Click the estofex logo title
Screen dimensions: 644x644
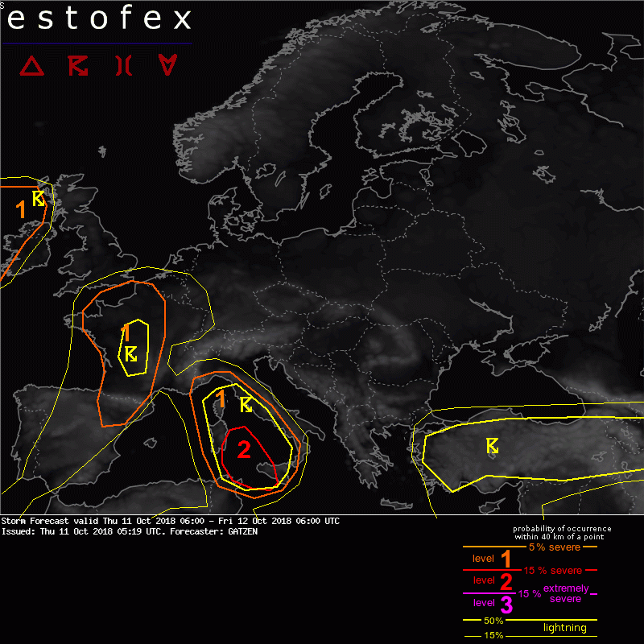coord(99,19)
